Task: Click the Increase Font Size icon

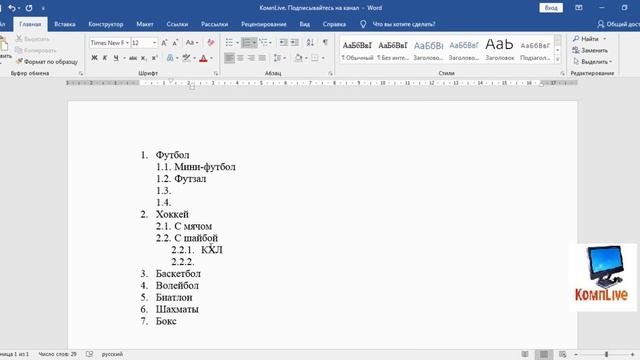Action: coord(164,43)
